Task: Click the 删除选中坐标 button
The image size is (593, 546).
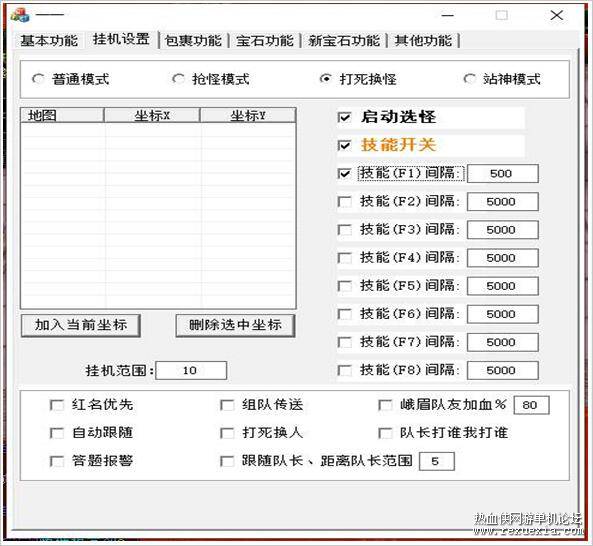Action: tap(235, 325)
